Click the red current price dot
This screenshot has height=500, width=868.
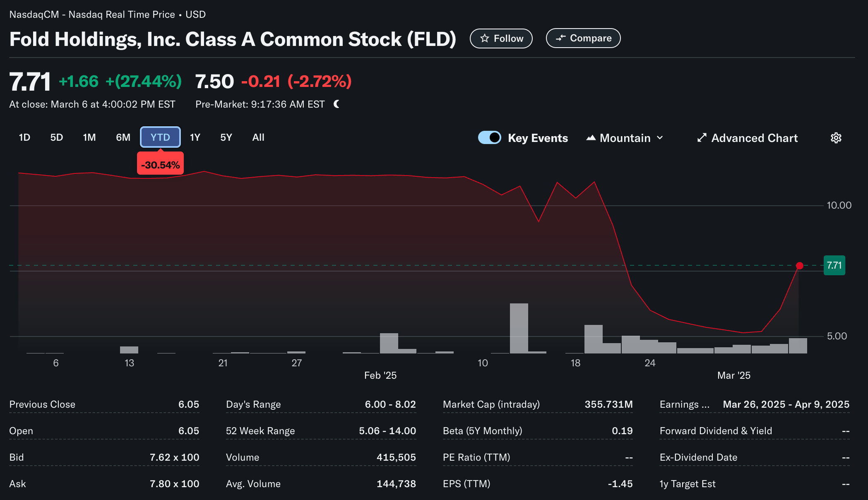800,266
